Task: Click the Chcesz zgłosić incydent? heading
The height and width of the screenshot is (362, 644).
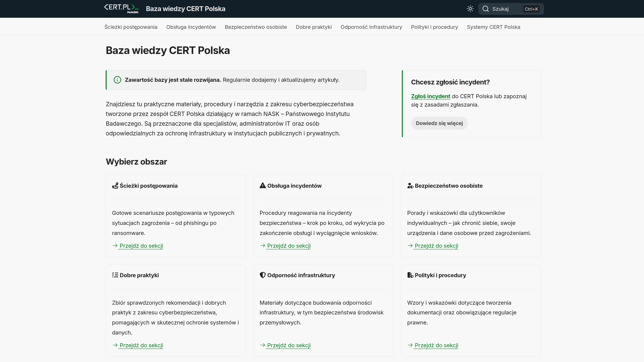Action: click(450, 82)
